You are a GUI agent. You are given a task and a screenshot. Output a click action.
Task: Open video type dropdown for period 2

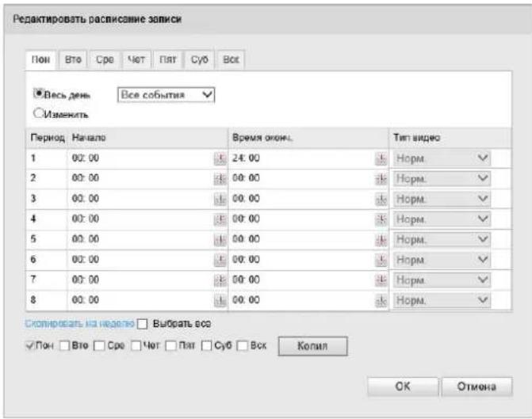(x=442, y=179)
